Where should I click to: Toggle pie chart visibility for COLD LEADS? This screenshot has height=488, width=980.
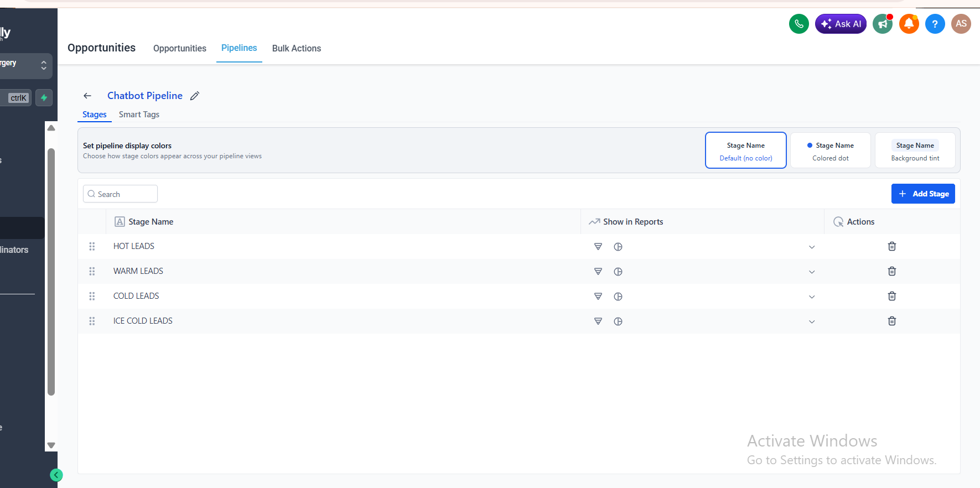(618, 297)
